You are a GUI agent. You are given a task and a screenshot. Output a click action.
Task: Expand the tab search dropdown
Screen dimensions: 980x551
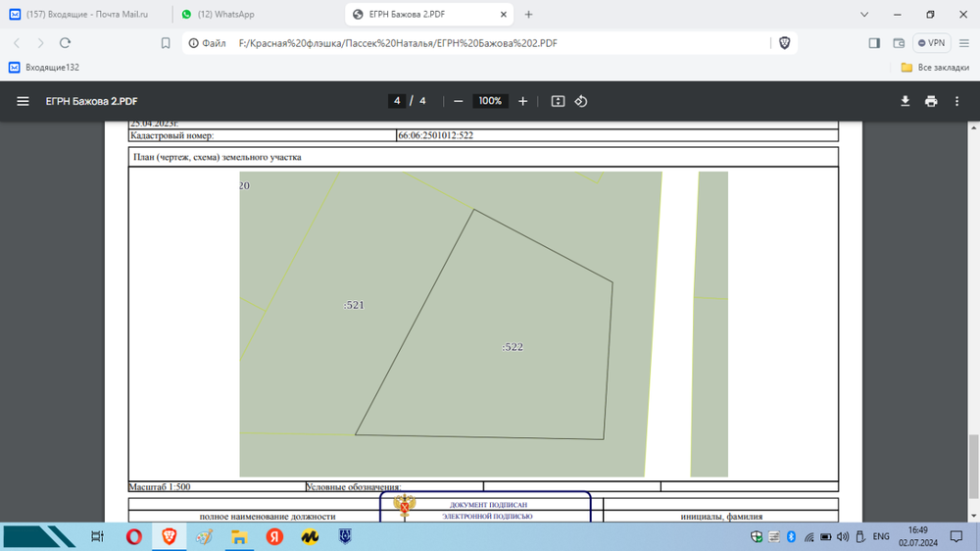(864, 14)
